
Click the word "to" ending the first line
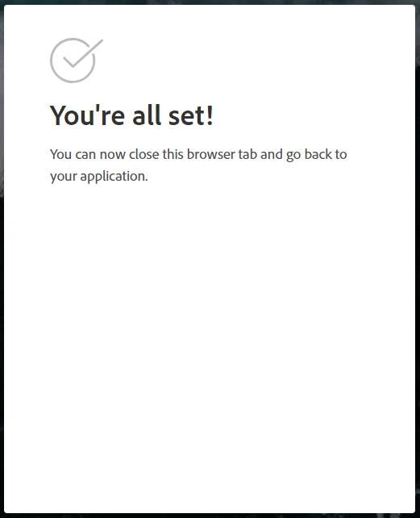[x=341, y=155]
